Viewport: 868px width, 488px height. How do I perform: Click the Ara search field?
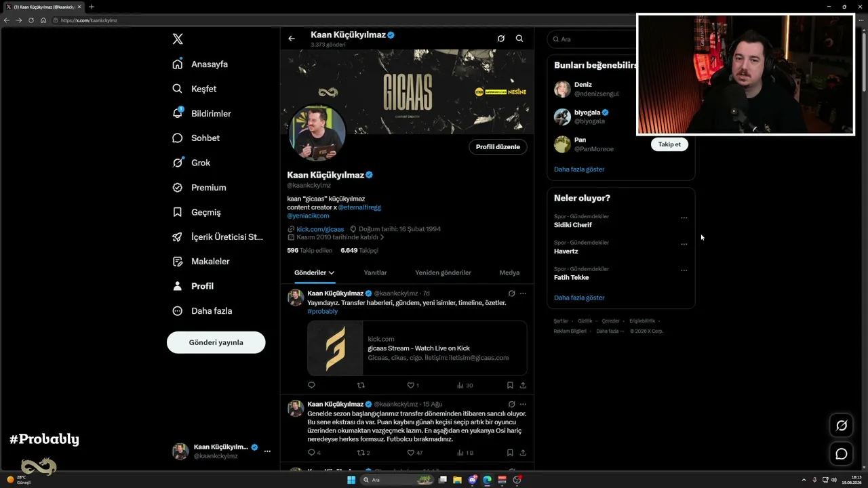coord(593,39)
